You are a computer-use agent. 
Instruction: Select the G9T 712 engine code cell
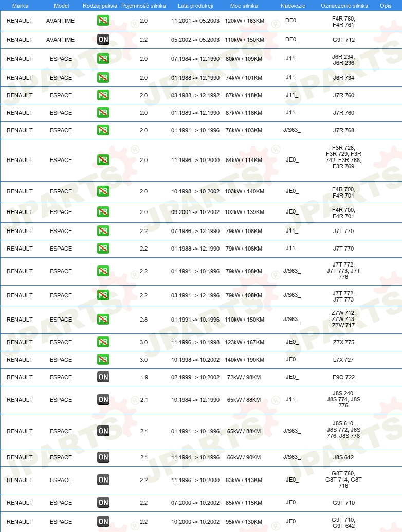pos(344,40)
